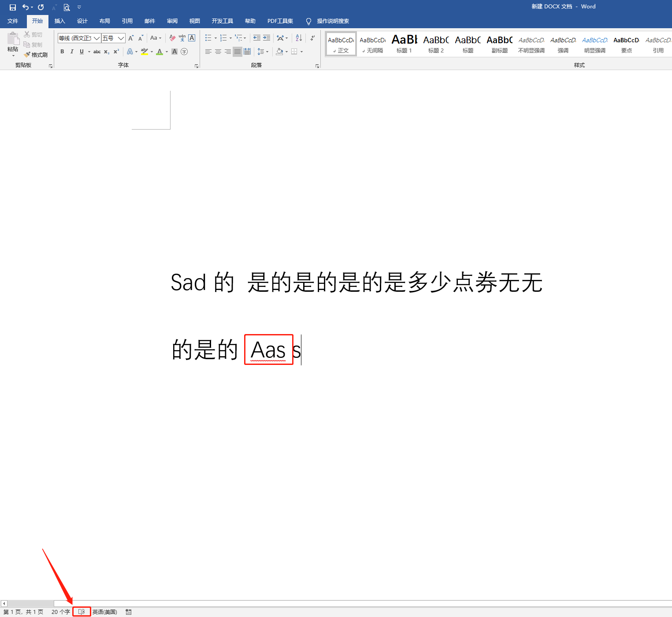Screen dimensions: 672x617
Task: Apply paragraph shading with paint bucket
Action: point(279,52)
